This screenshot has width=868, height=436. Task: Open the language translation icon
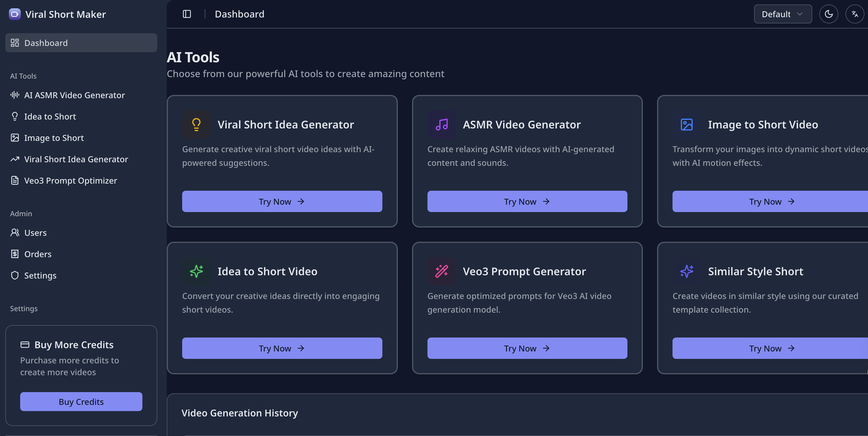[855, 14]
